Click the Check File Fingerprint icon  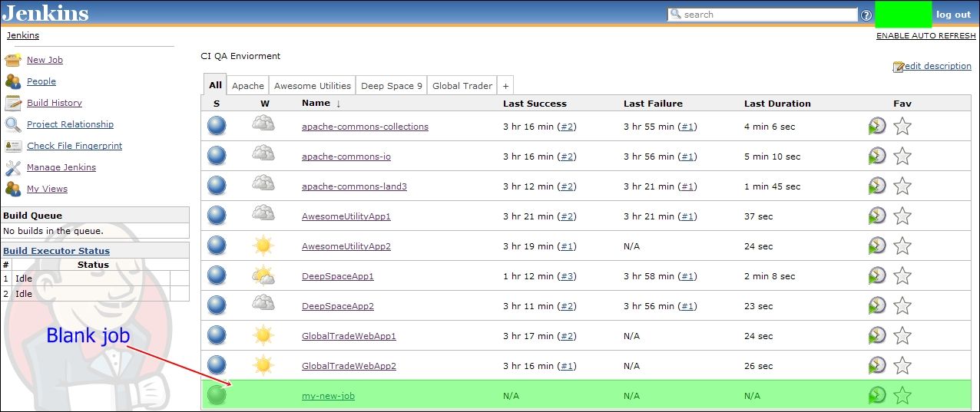point(13,146)
